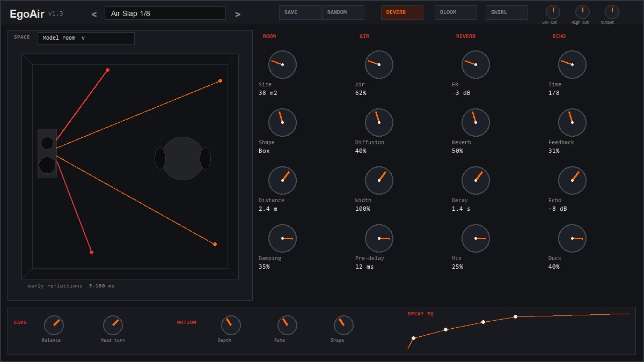Image resolution: width=644 pixels, height=362 pixels.
Task: Click the Mix knob
Action: tap(475, 238)
